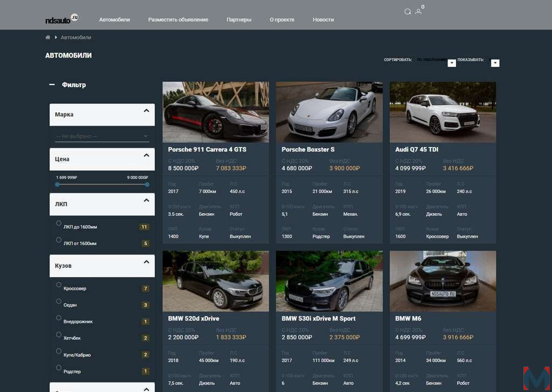Choose the Седан body type

pyautogui.click(x=59, y=302)
